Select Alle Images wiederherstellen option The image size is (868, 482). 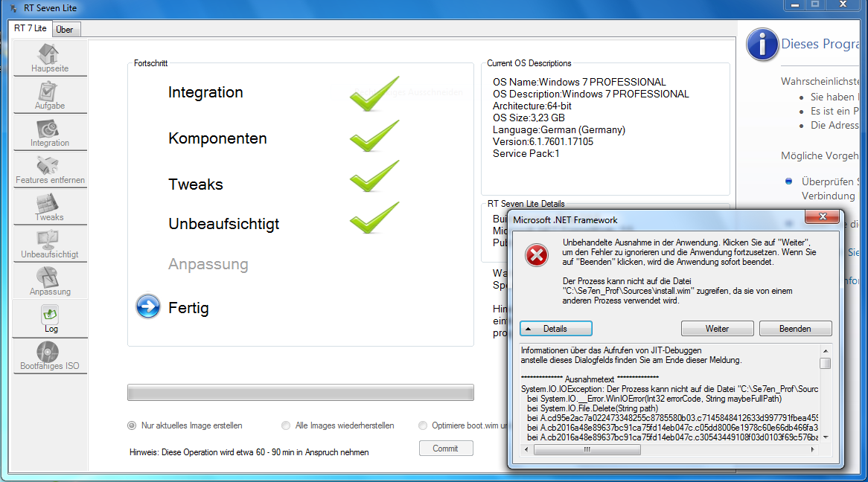pyautogui.click(x=286, y=425)
